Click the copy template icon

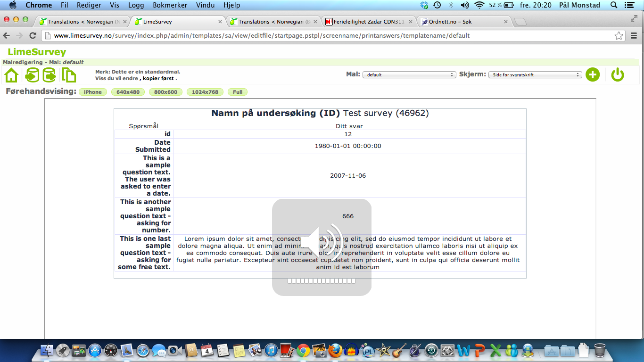pos(69,75)
